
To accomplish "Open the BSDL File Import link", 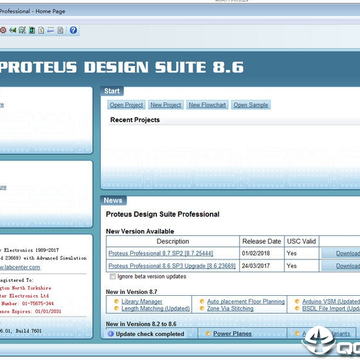I will (x=331, y=309).
